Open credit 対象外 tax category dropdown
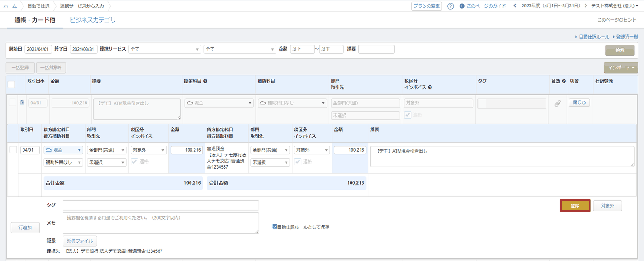The image size is (644, 261). (312, 150)
